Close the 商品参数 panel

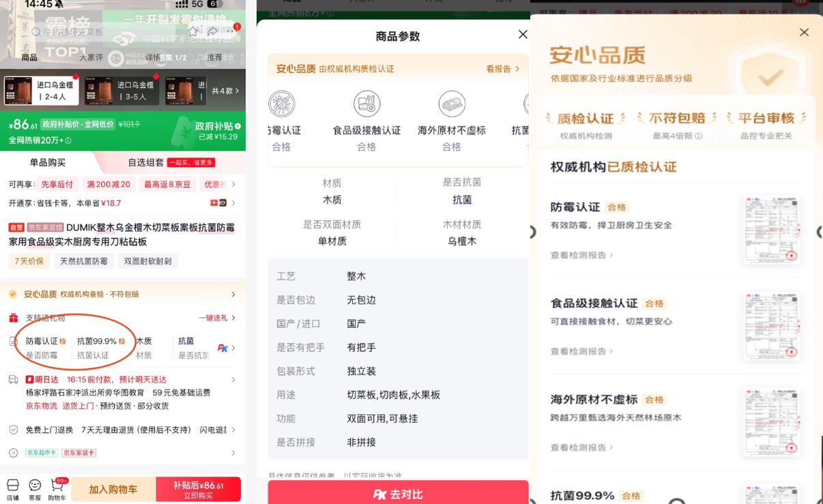523,34
